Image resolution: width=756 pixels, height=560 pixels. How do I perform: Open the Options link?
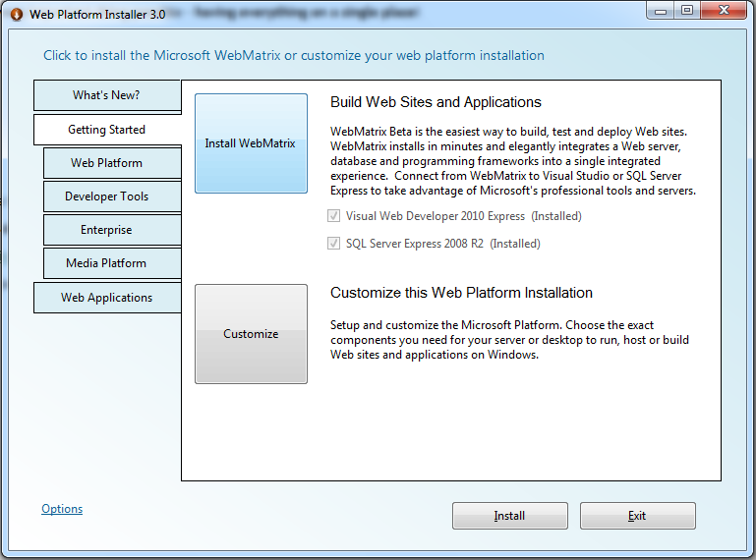pos(62,509)
